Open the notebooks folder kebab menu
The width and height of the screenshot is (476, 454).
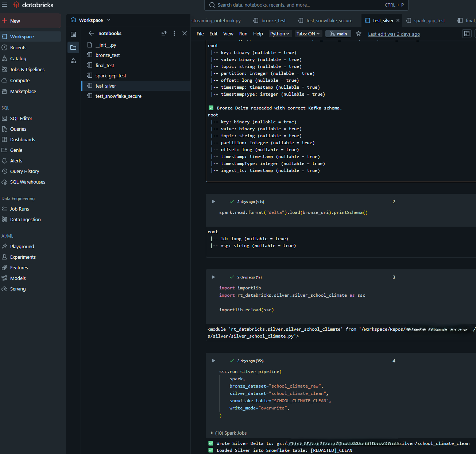click(x=174, y=33)
